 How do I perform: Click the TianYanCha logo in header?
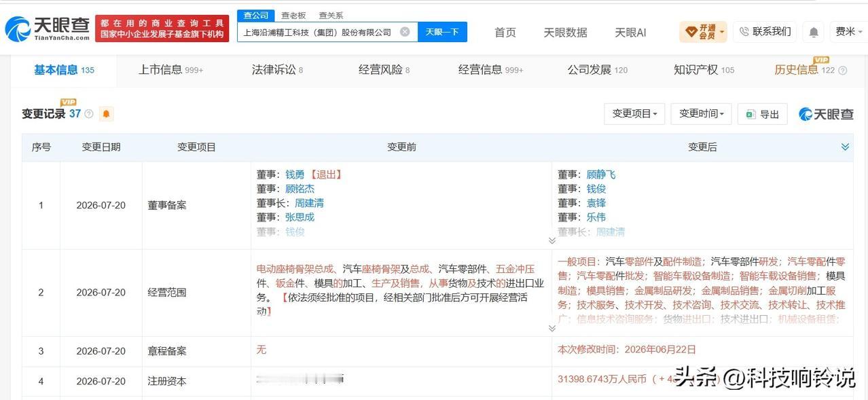[47, 29]
